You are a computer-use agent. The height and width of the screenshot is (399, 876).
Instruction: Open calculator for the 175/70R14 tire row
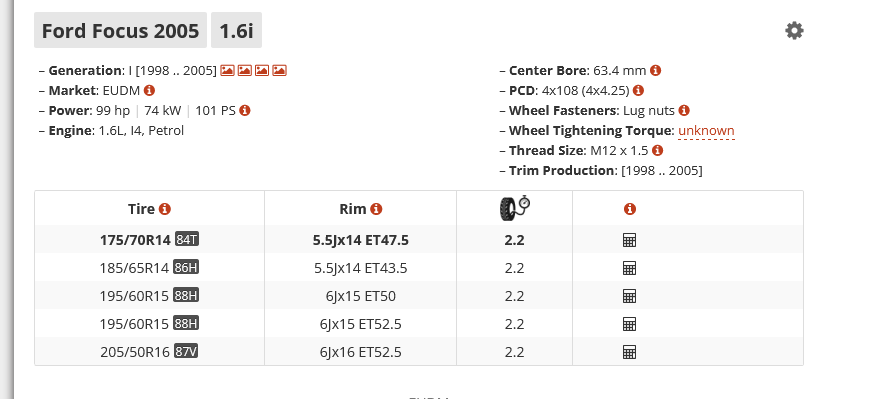click(629, 240)
